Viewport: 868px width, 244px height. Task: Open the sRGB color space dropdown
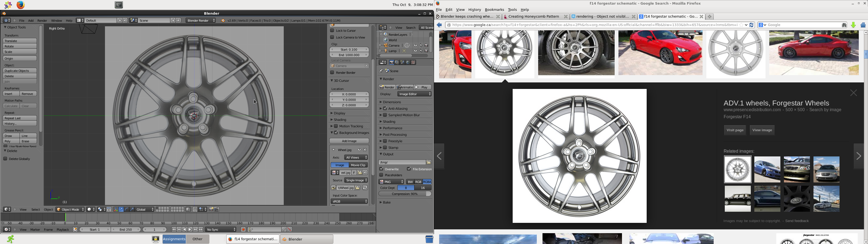click(x=349, y=201)
